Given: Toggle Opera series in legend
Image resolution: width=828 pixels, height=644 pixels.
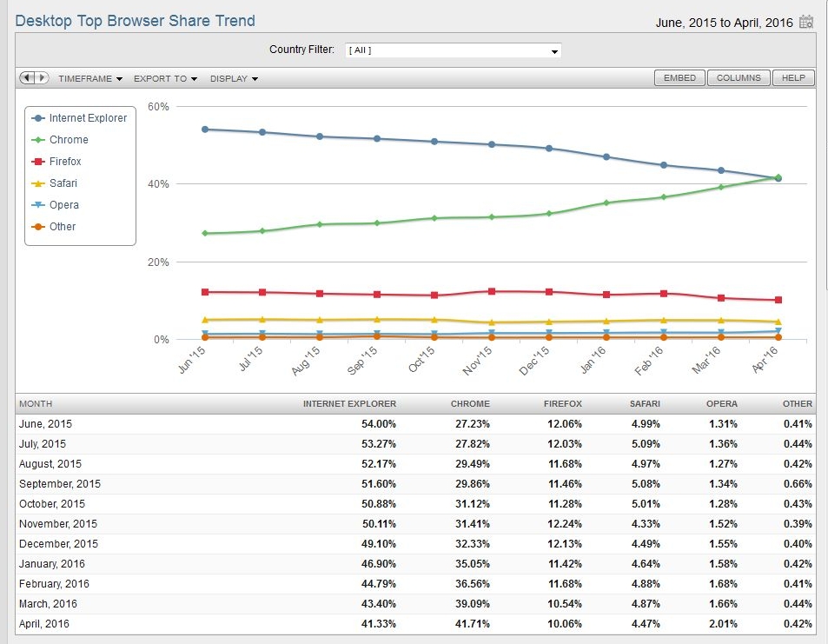Looking at the screenshot, I should pos(56,205).
